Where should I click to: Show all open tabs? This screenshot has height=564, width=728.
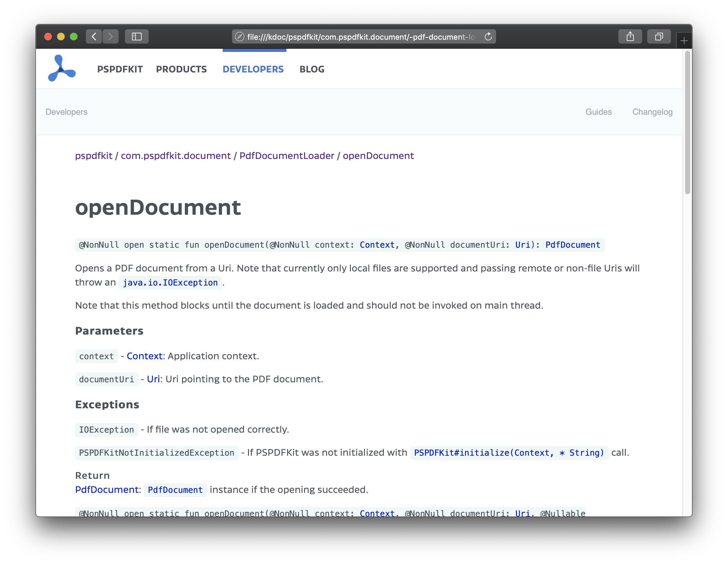point(659,36)
